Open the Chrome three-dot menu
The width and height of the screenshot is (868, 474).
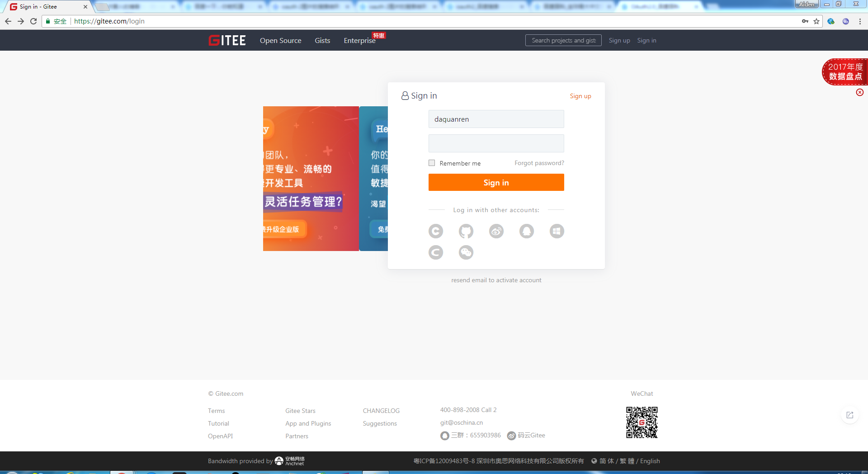(860, 21)
